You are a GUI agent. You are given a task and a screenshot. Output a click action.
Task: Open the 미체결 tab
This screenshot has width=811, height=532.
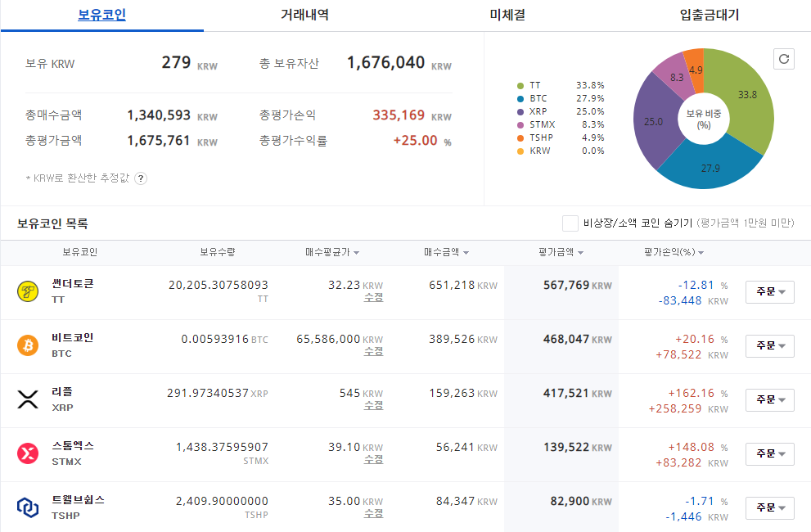pos(507,15)
